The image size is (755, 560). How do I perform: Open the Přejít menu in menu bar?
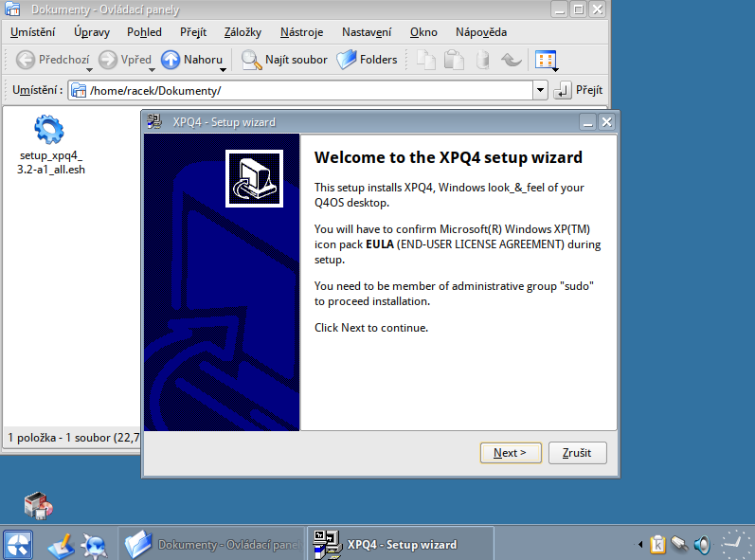(x=193, y=32)
